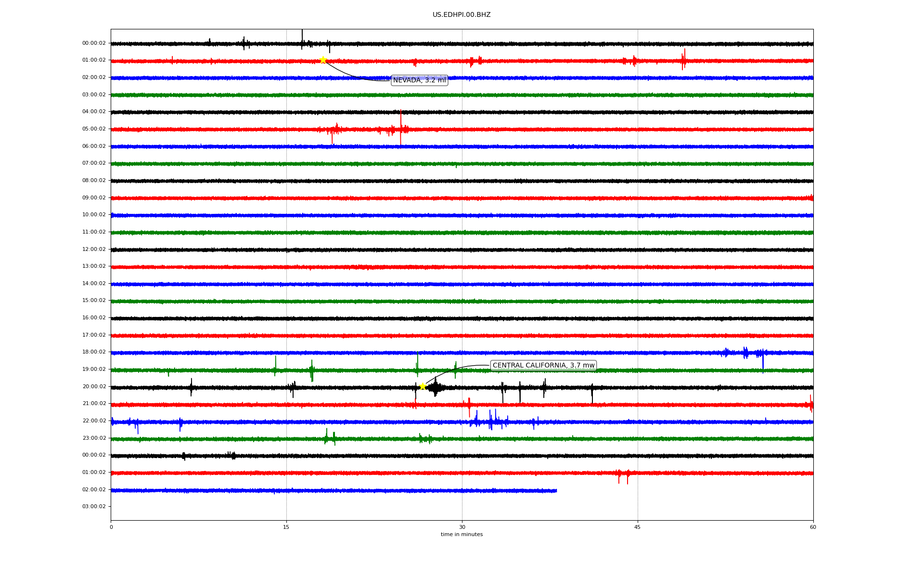This screenshot has height=578, width=924.
Task: Click the 'time in minutes' axis label
Action: point(462,535)
